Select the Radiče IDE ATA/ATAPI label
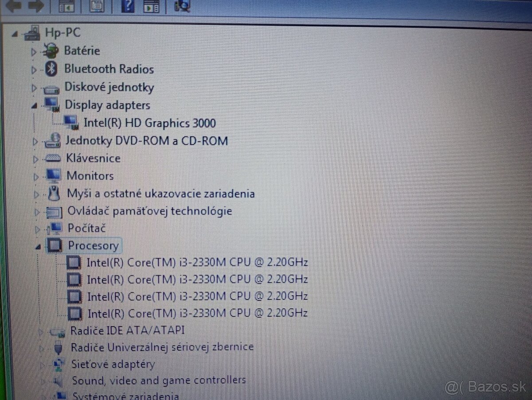 [x=128, y=330]
